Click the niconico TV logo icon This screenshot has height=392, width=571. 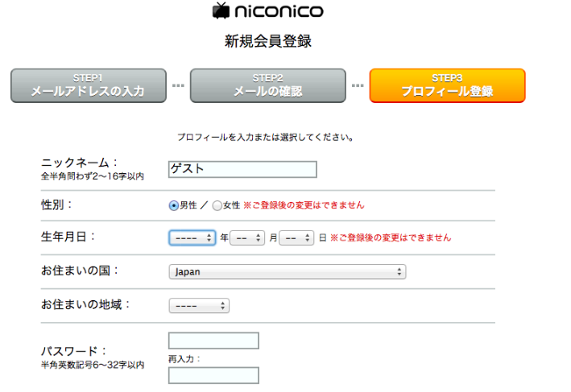point(221,10)
